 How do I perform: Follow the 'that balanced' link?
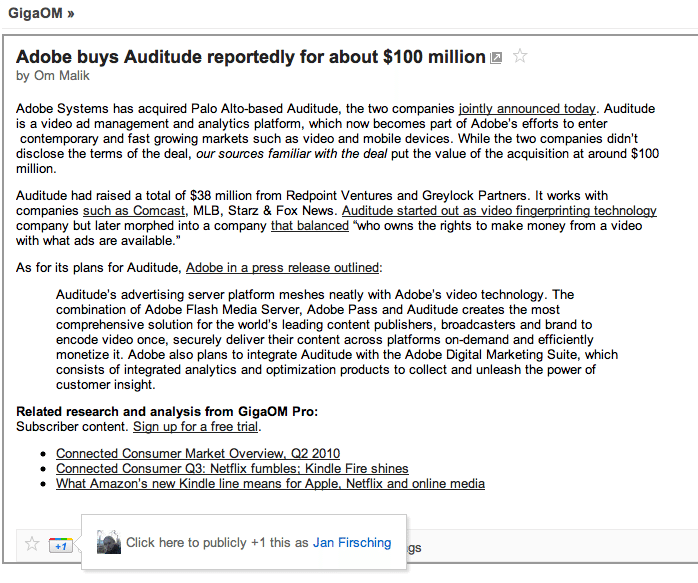310,226
